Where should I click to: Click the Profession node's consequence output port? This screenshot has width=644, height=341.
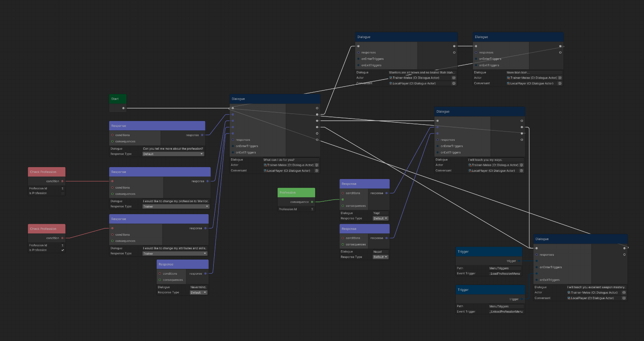coord(312,202)
